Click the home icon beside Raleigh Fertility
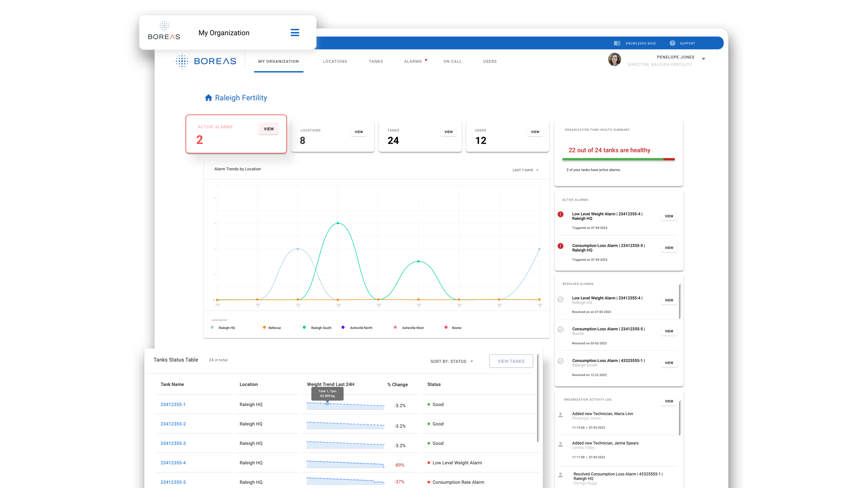Viewport: 868px width, 488px height. coord(208,98)
